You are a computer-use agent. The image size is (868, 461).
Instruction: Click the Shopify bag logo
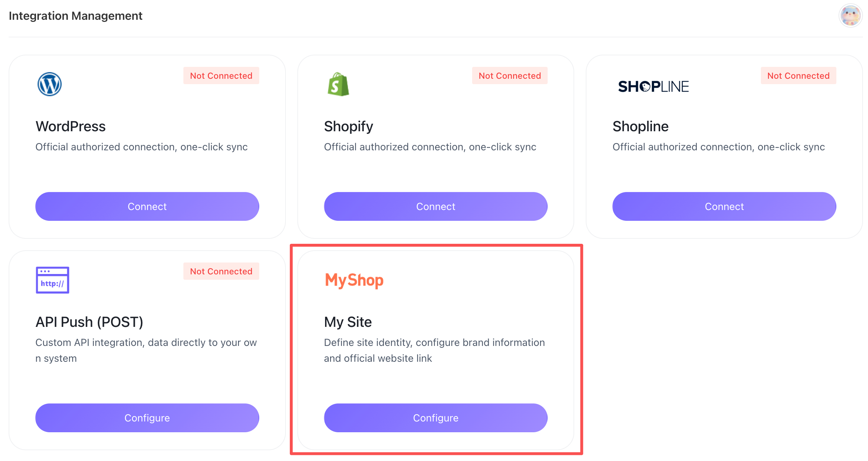tap(338, 85)
